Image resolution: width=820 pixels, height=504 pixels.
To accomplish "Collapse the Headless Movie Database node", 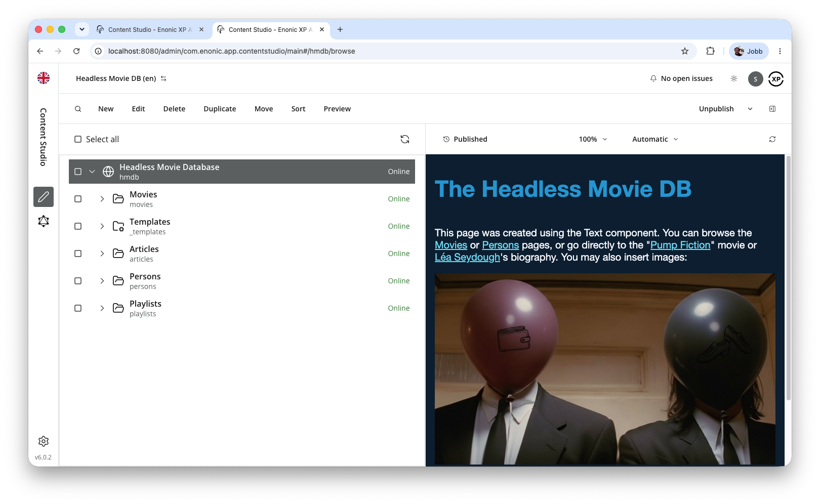I will tap(92, 172).
